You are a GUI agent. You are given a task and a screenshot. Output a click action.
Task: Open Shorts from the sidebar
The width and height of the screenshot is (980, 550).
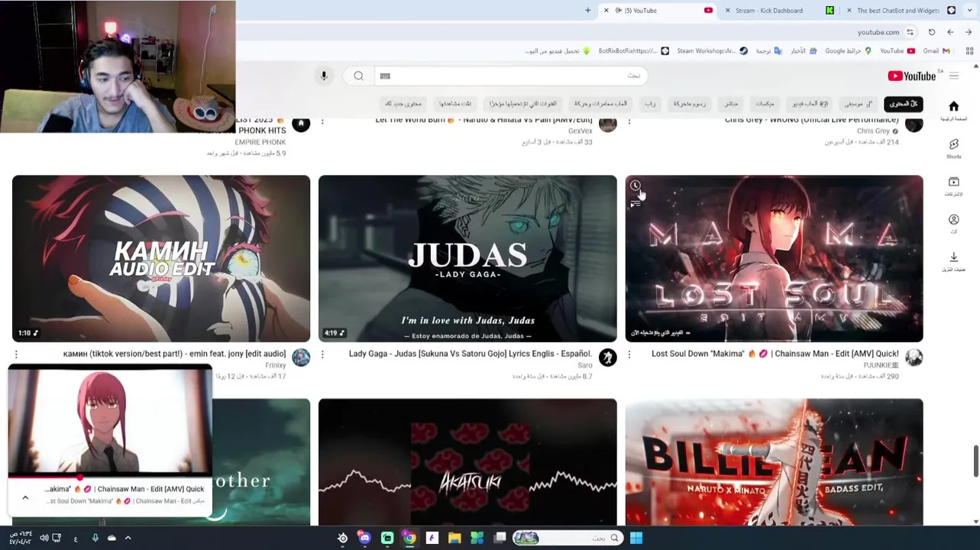pyautogui.click(x=953, y=147)
